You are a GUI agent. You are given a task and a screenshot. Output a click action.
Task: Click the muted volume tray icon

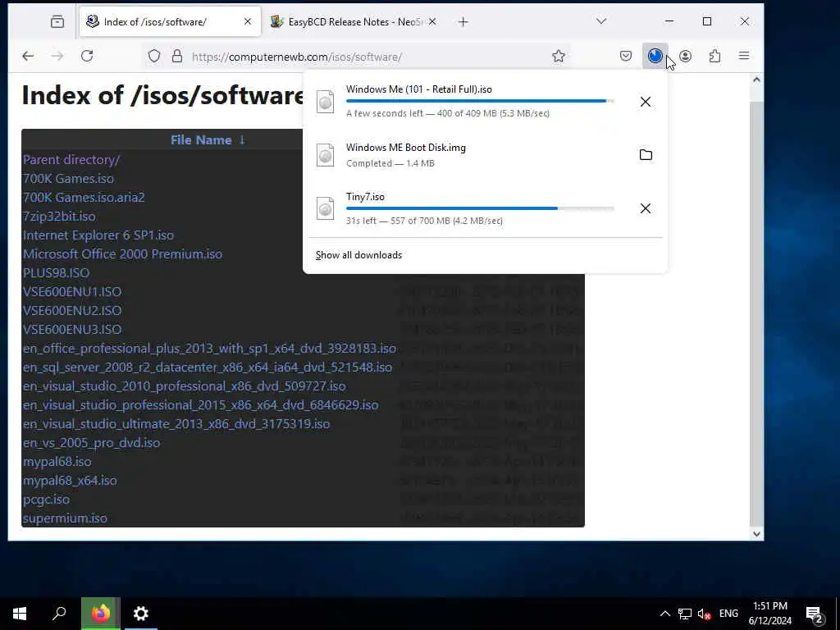705,614
